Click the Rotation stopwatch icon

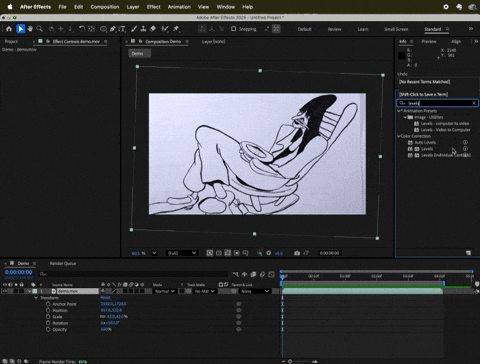point(48,323)
